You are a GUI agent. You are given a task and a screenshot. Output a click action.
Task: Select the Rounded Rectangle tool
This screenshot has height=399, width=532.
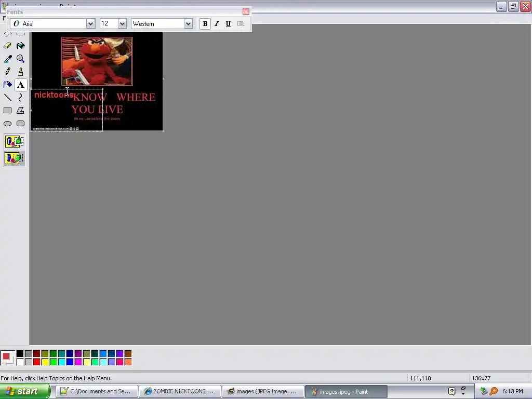coord(20,124)
